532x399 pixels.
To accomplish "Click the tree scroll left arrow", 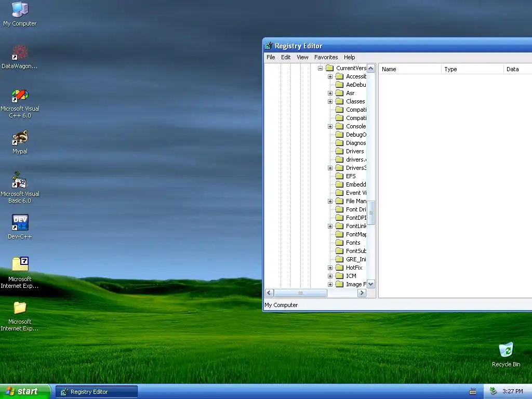I will (270, 293).
